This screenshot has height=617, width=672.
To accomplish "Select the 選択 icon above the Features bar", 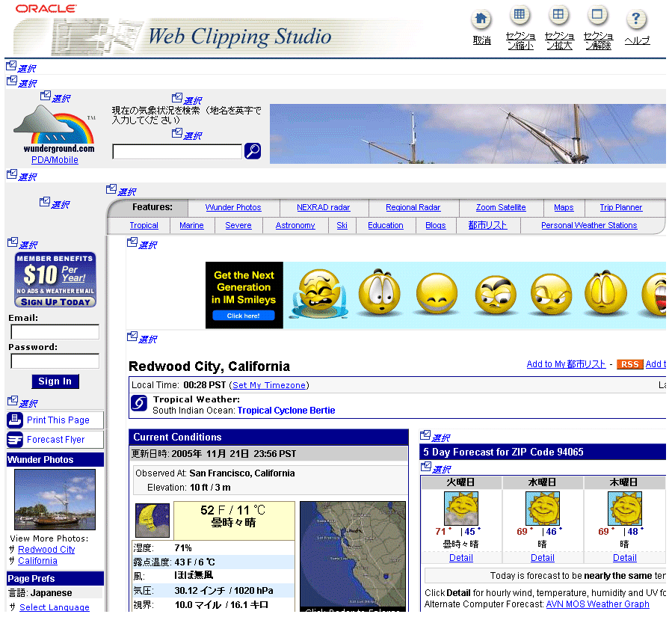I will pos(121,190).
